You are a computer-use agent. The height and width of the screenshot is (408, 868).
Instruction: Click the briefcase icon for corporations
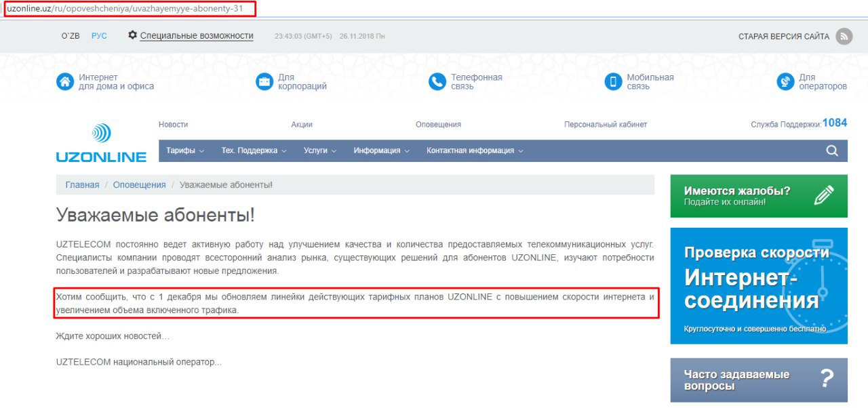click(x=264, y=82)
